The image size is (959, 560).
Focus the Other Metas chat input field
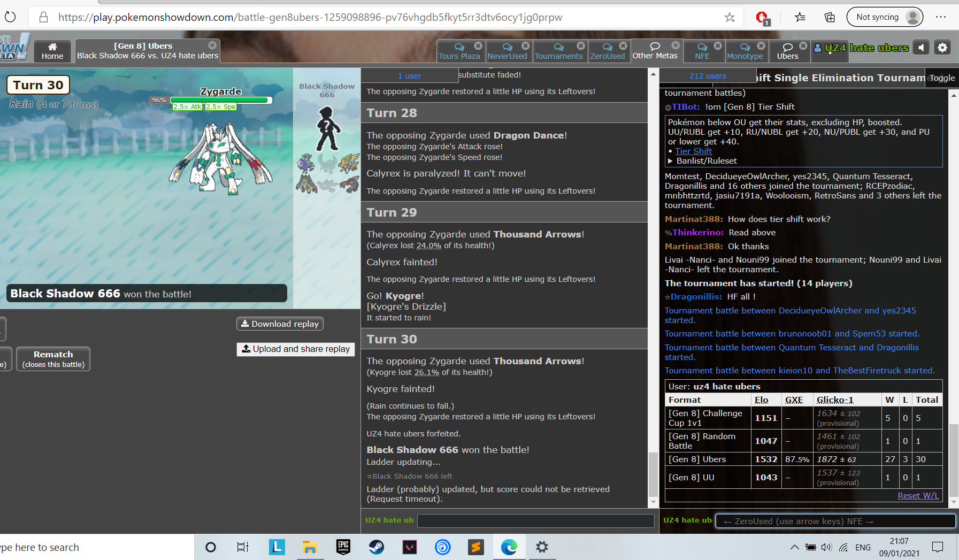click(836, 521)
